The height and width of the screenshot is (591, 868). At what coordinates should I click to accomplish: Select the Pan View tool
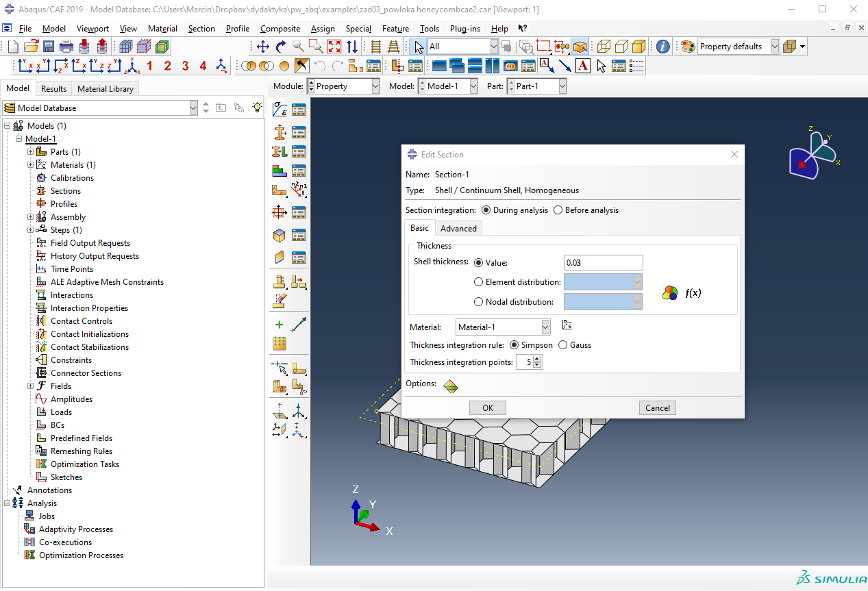pyautogui.click(x=262, y=47)
